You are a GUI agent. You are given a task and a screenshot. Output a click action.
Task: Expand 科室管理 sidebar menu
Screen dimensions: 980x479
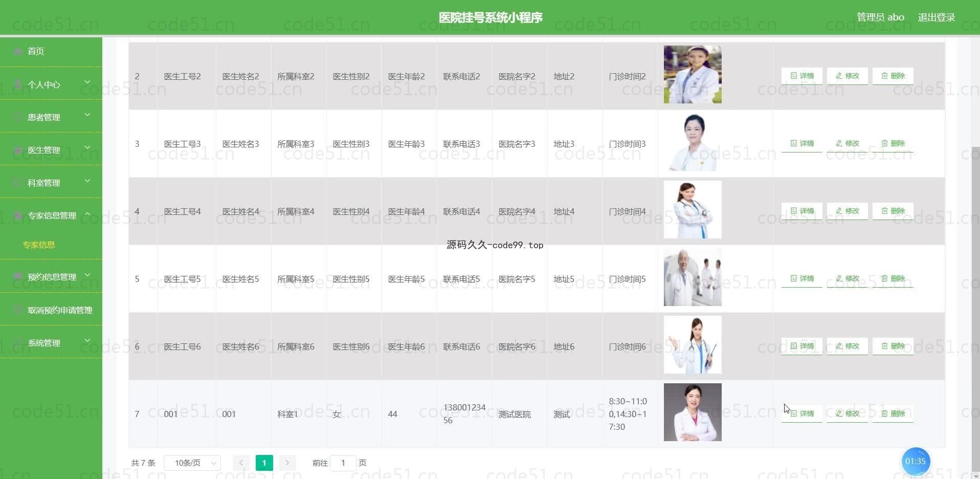point(51,183)
